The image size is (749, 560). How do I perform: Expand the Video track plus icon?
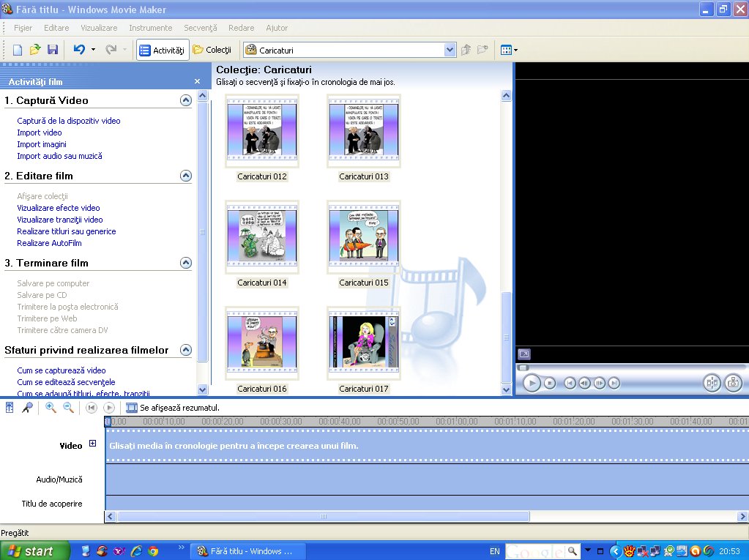(93, 444)
